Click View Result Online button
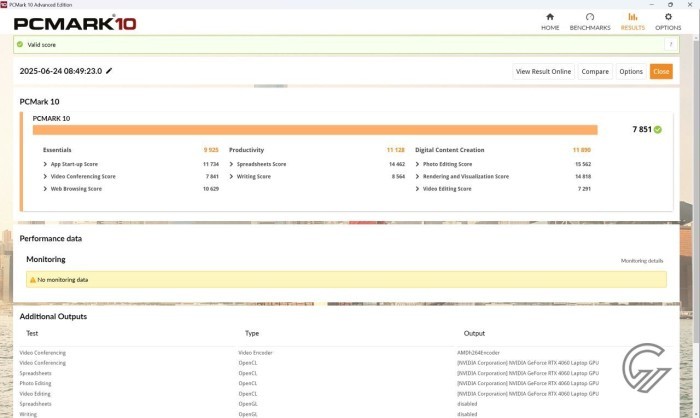The width and height of the screenshot is (700, 418). tap(543, 71)
